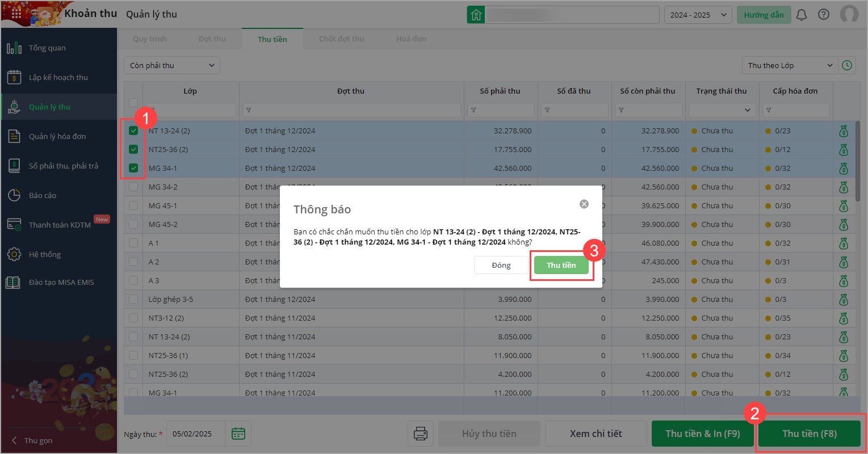Image resolution: width=868 pixels, height=454 pixels.
Task: Close the Thông báo dialog with the X icon
Action: pos(584,204)
